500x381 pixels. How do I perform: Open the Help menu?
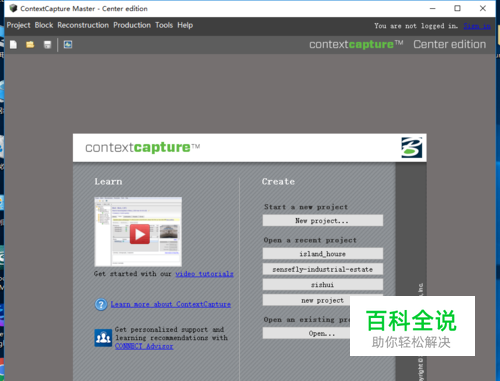(185, 25)
